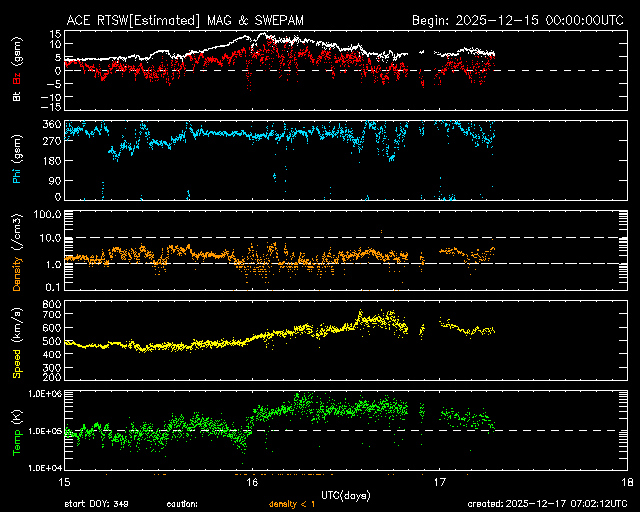Select day 17 on the x-axis
This screenshot has width=640, height=512.
[439, 482]
